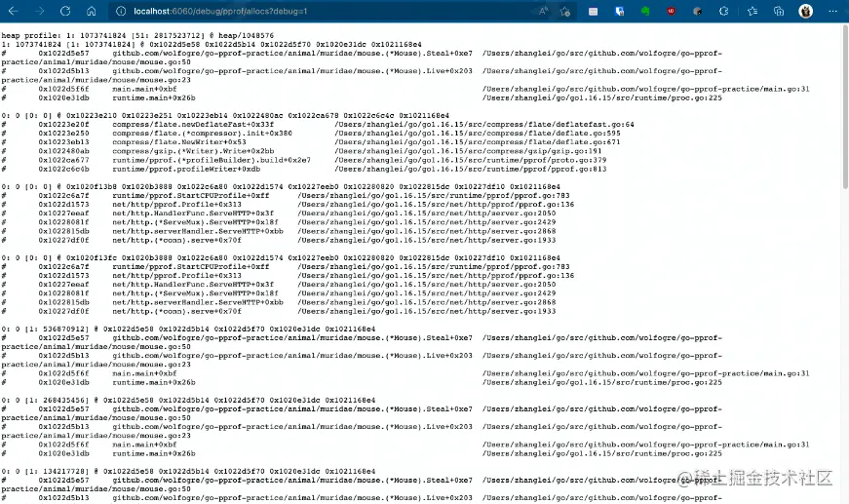Click 'runtime/pprof.profileWriter+0xdb' text
The height and width of the screenshot is (504, 849).
(186, 169)
